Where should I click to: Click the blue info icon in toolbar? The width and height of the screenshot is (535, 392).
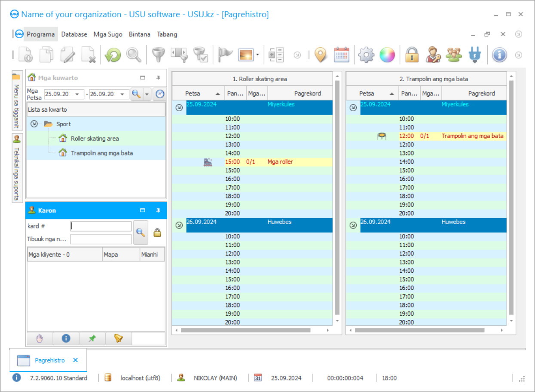tap(499, 55)
